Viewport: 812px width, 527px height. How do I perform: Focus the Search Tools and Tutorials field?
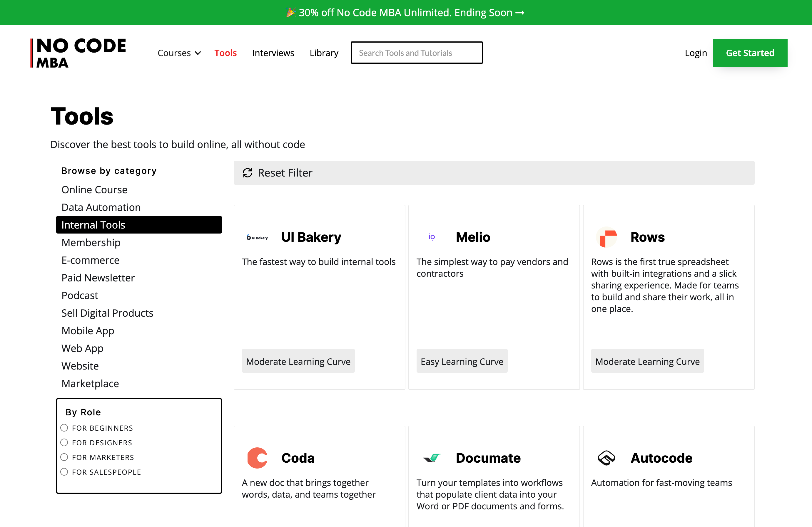click(x=417, y=53)
